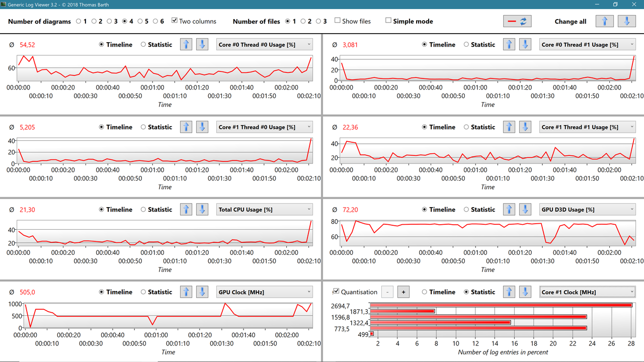Open Core #0 Thread #0 Usage dropdown

pyautogui.click(x=264, y=44)
